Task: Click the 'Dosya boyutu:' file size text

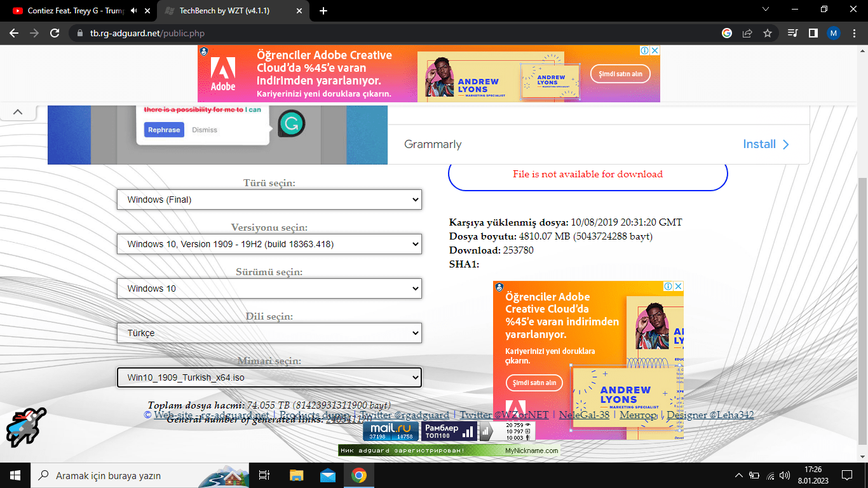Action: point(551,236)
